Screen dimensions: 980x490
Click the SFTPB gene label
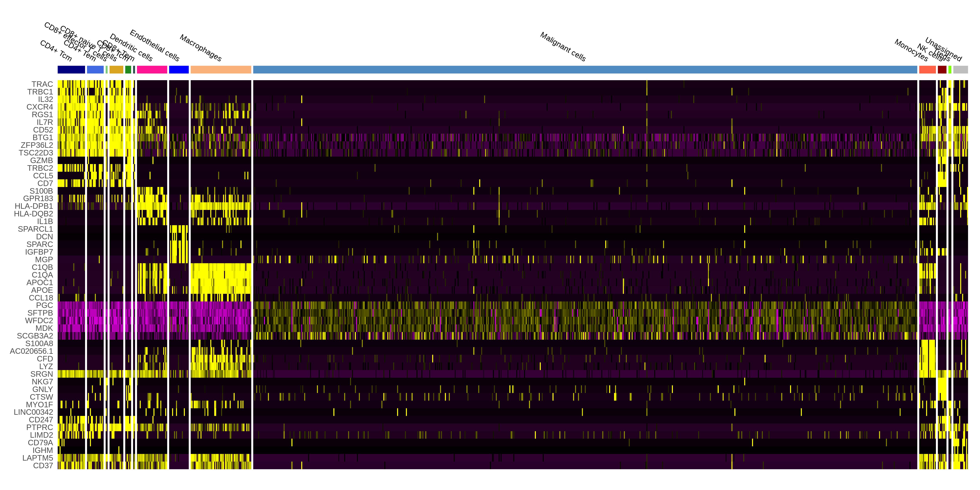coord(40,313)
